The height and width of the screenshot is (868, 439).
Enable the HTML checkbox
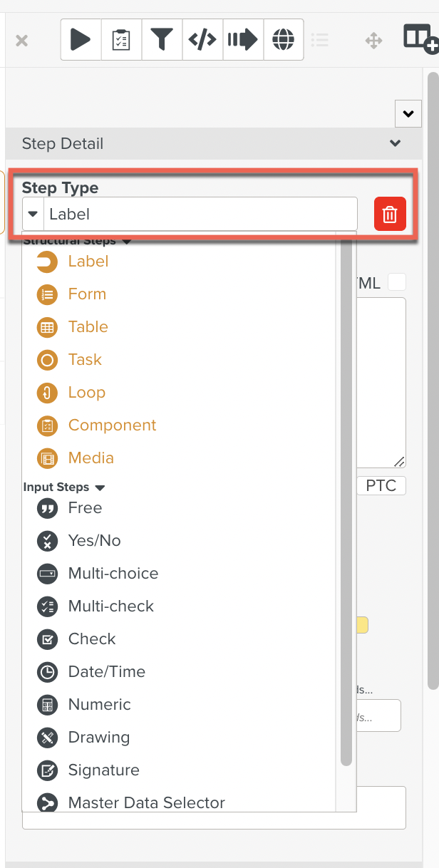pos(397,281)
